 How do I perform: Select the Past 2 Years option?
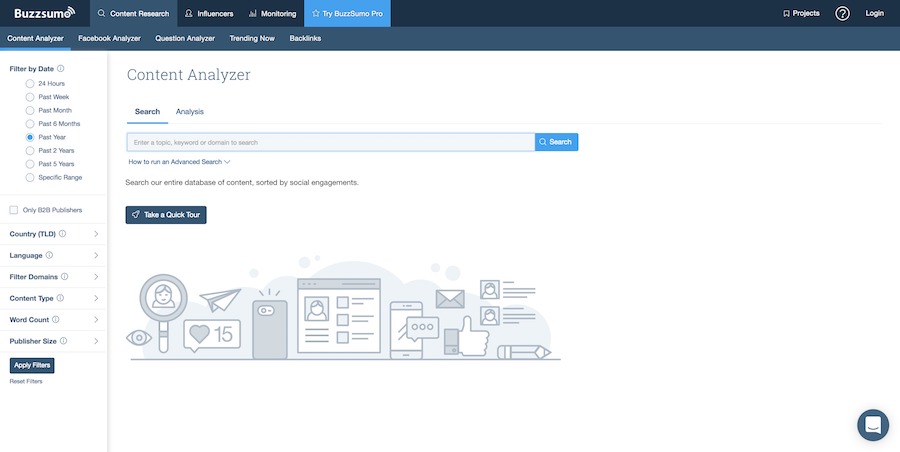(x=30, y=150)
